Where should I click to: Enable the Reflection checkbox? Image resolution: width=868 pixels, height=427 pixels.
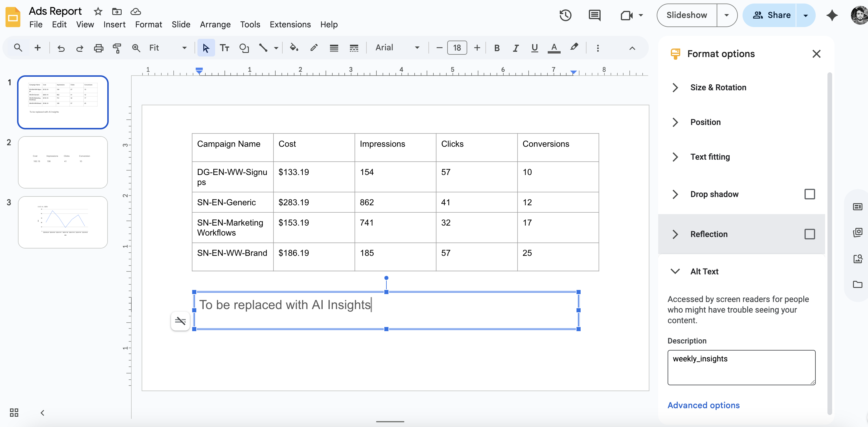(x=809, y=234)
